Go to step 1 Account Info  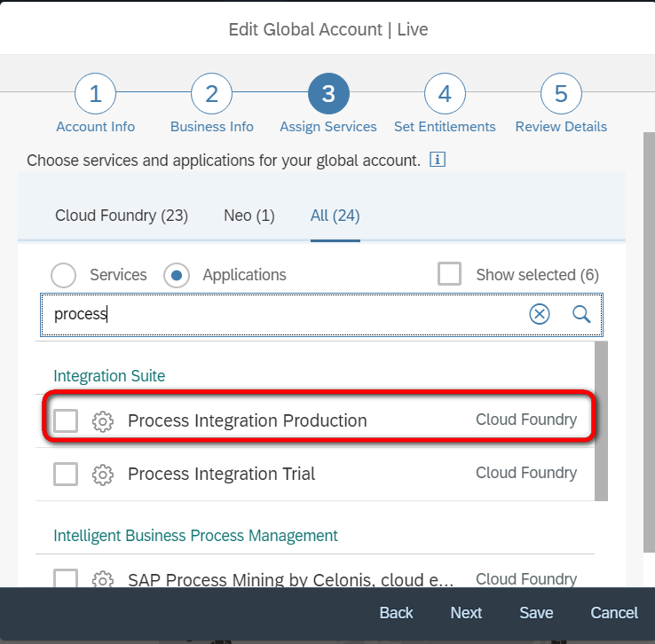(x=96, y=95)
